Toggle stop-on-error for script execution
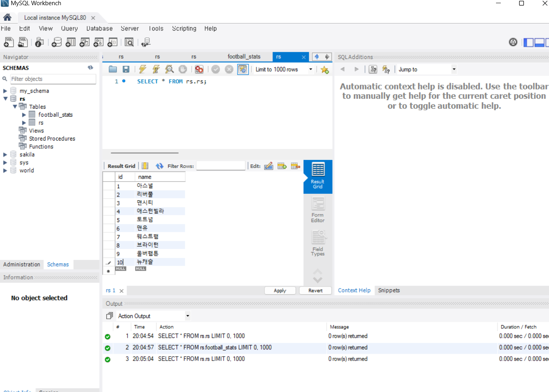This screenshot has height=392, width=549. (199, 69)
